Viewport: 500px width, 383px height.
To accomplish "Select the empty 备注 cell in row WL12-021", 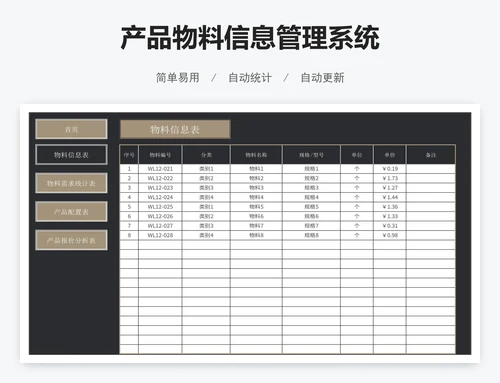I will [x=431, y=169].
